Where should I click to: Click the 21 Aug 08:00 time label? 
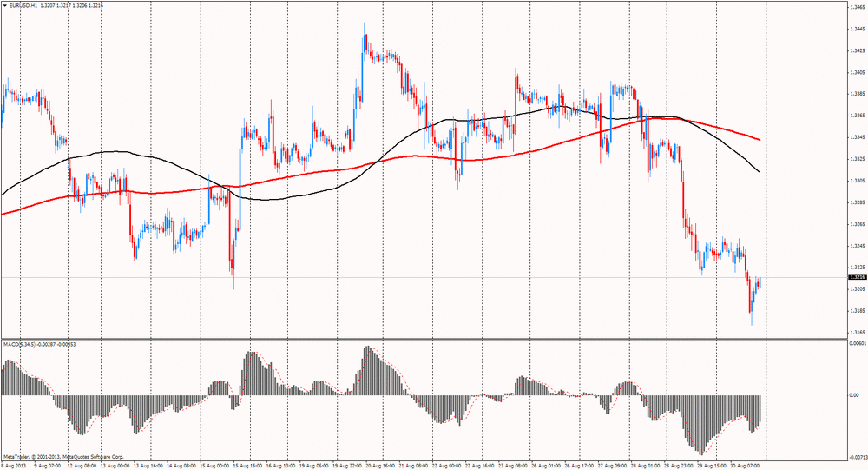[415, 466]
